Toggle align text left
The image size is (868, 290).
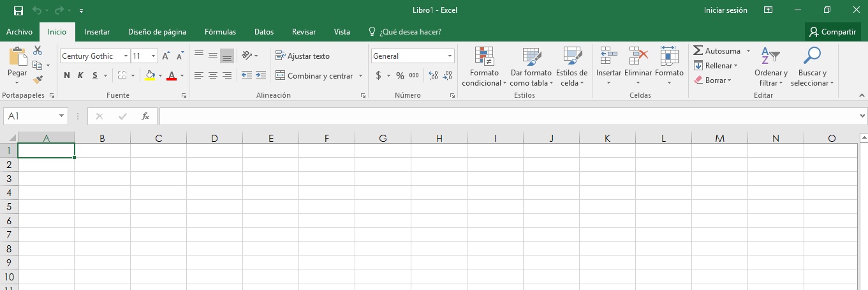click(x=198, y=75)
